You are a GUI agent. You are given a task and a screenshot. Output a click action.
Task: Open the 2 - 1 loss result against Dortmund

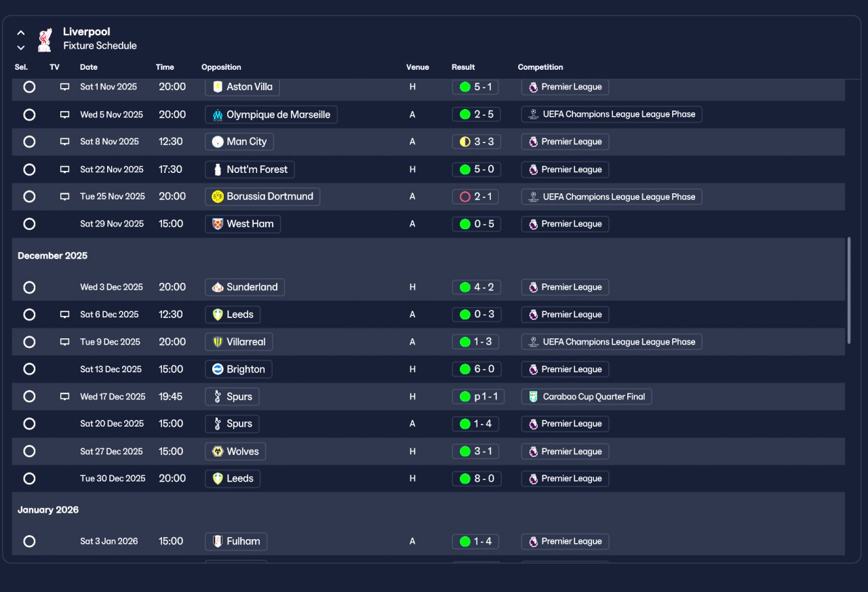point(476,197)
